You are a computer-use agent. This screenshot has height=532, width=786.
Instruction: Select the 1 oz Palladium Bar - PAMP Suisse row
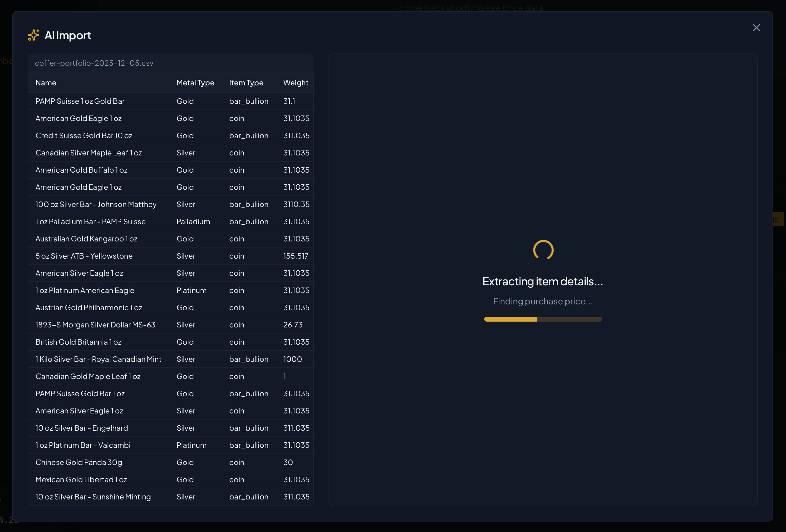click(x=135, y=221)
